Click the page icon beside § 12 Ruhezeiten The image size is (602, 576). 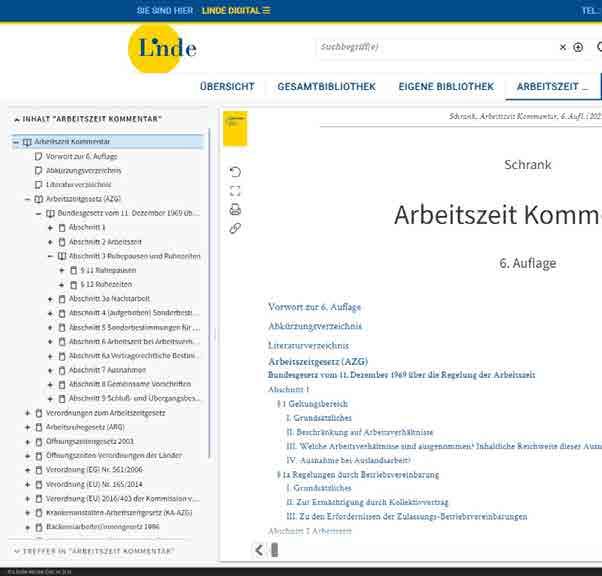pyautogui.click(x=74, y=285)
